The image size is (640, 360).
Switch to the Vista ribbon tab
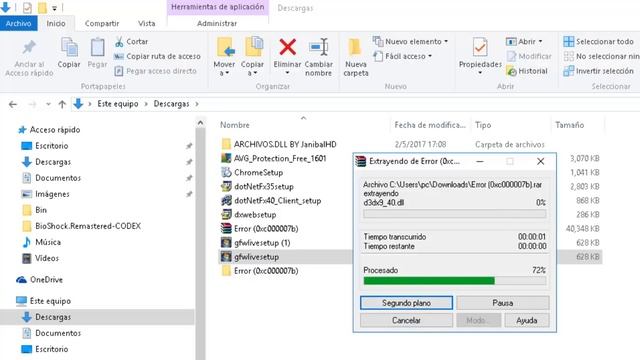[147, 24]
